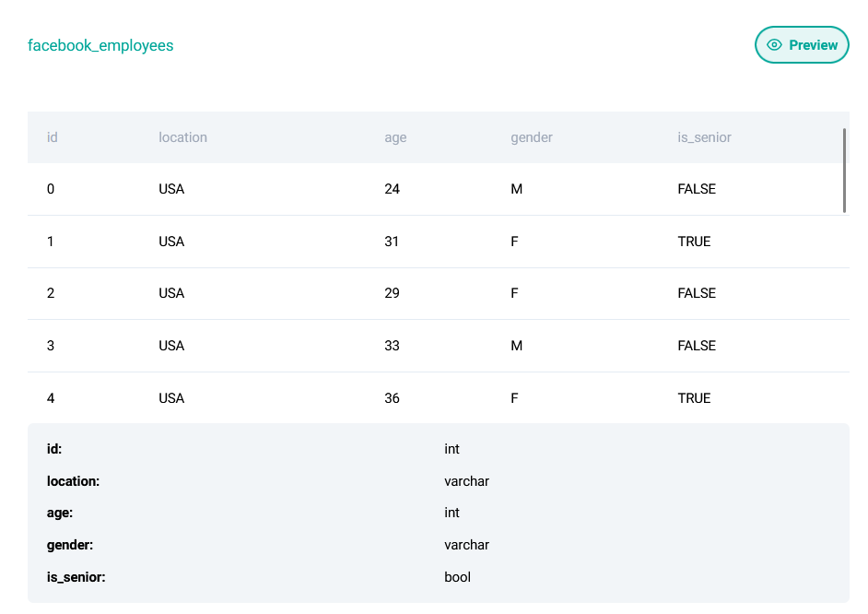The image size is (868, 614).
Task: Click the eye icon in the Preview button
Action: point(775,44)
